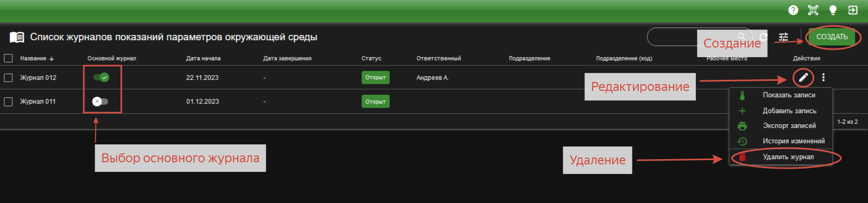This screenshot has height=203, width=868.
Task: Disable main journal toggle for Журнал 012
Action: coord(101,77)
